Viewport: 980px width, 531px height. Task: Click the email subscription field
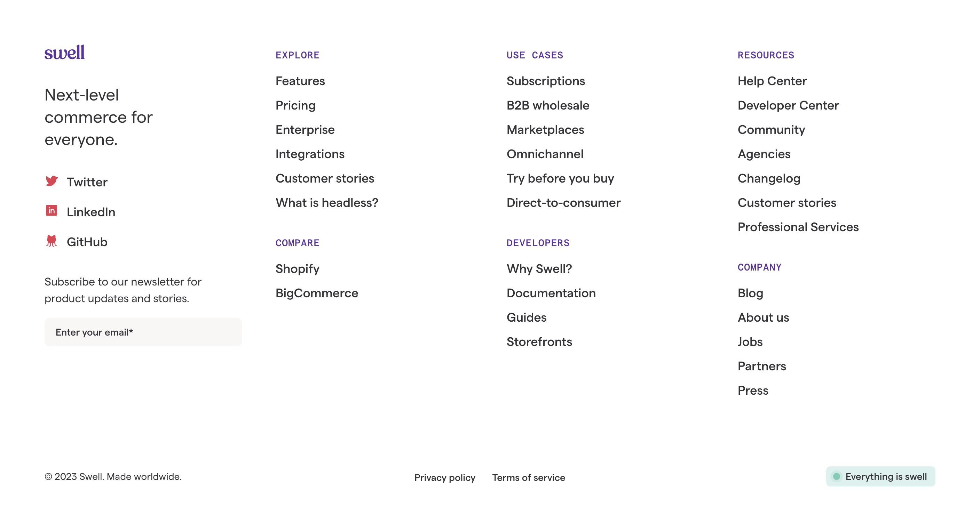tap(143, 332)
